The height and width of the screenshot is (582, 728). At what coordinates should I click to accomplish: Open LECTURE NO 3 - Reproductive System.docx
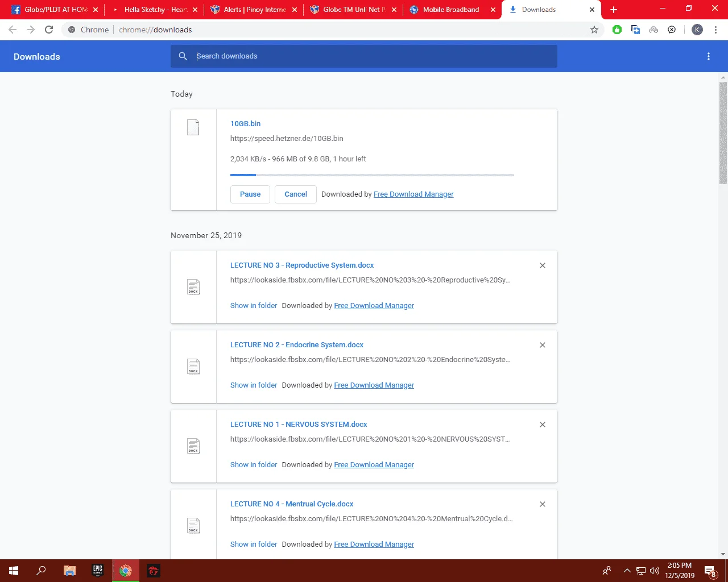[302, 265]
